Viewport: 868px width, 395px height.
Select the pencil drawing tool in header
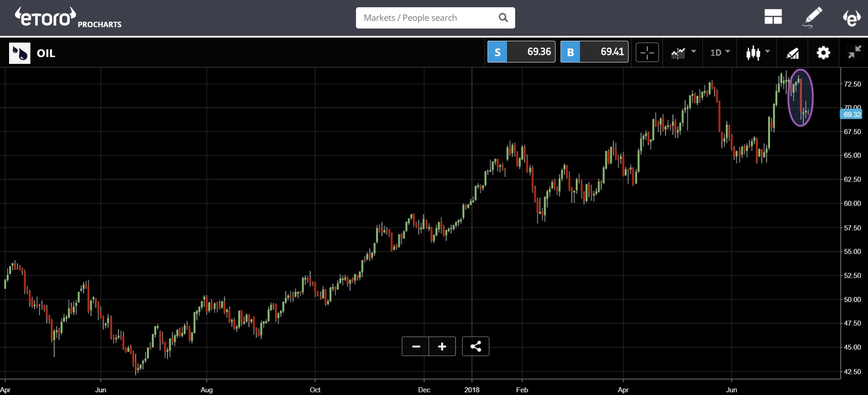812,17
